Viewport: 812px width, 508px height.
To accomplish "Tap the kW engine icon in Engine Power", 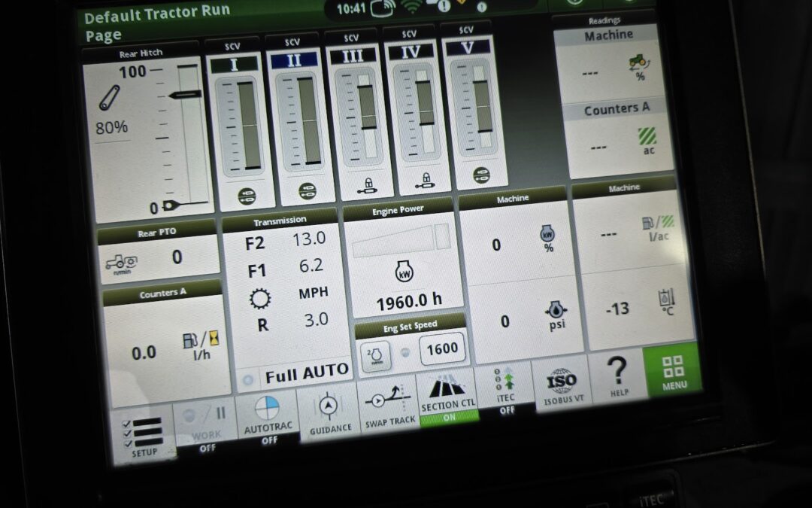I will tap(404, 271).
